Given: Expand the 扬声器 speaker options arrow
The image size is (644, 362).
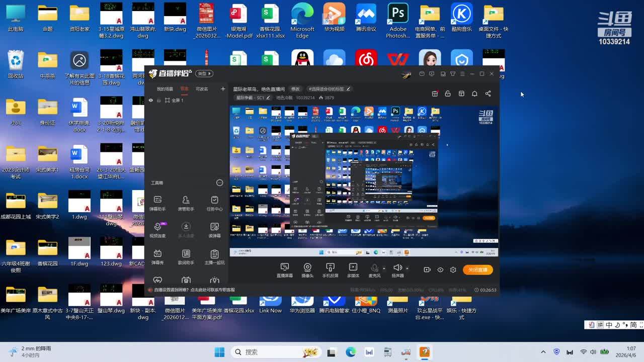Looking at the screenshot, I should click(407, 268).
